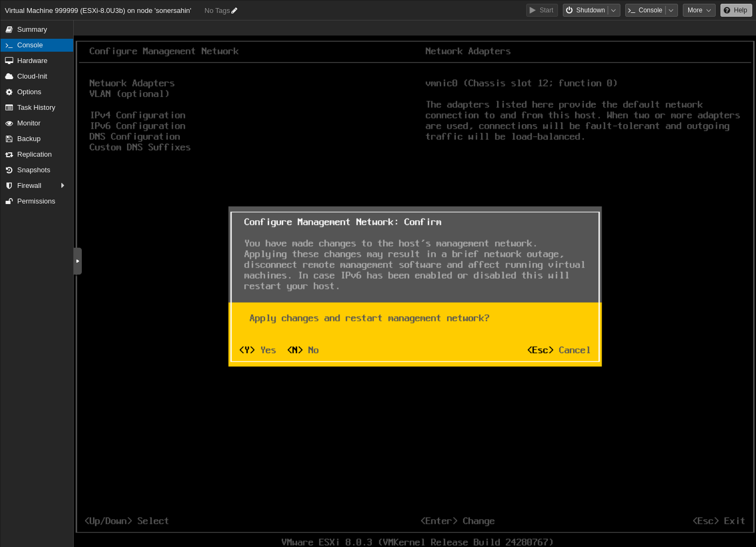This screenshot has height=547, width=756.
Task: Open the Snapshots panel
Action: (x=33, y=170)
